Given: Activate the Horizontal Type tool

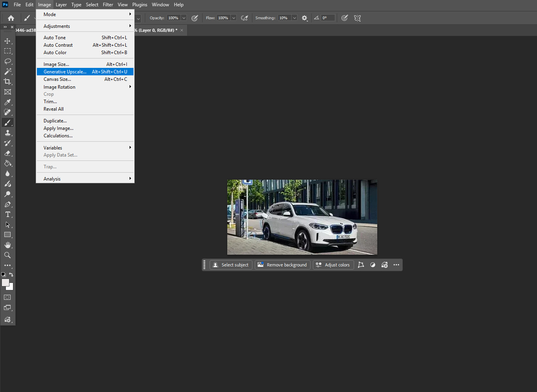Looking at the screenshot, I should point(7,214).
